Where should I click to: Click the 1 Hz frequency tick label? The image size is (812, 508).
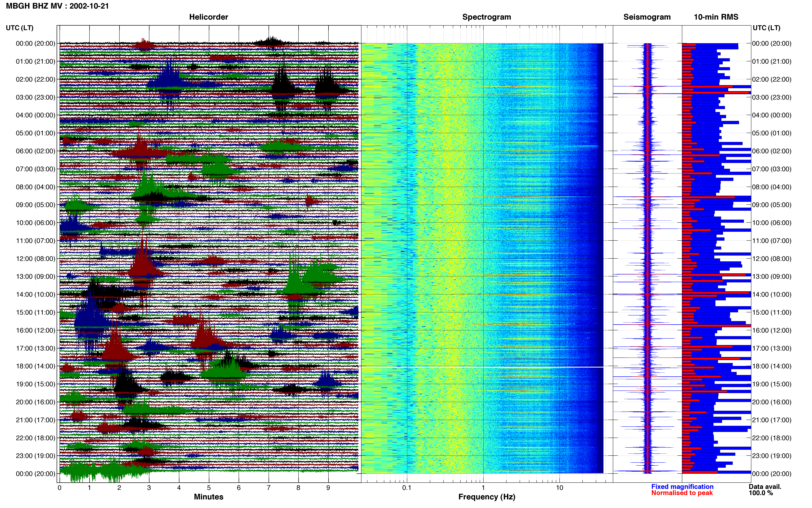(x=483, y=488)
